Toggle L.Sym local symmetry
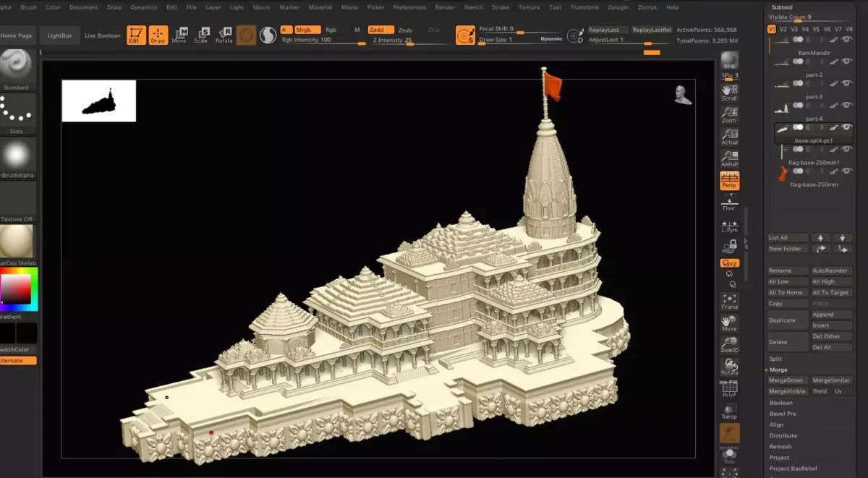868x478 pixels. (730, 226)
